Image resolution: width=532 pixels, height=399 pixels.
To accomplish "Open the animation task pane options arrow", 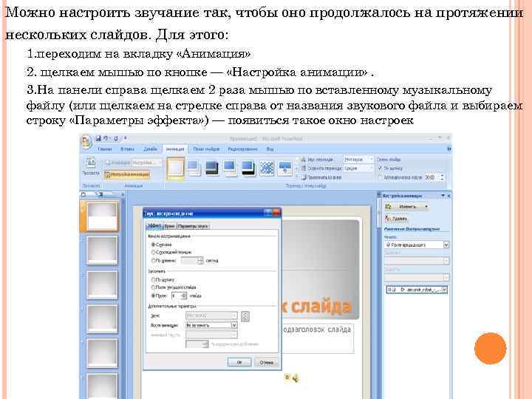I will [x=443, y=196].
